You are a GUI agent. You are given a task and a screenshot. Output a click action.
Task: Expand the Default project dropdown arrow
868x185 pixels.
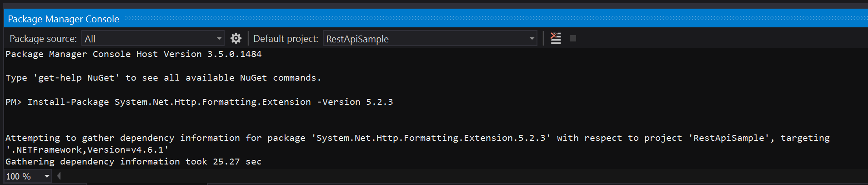click(x=532, y=39)
